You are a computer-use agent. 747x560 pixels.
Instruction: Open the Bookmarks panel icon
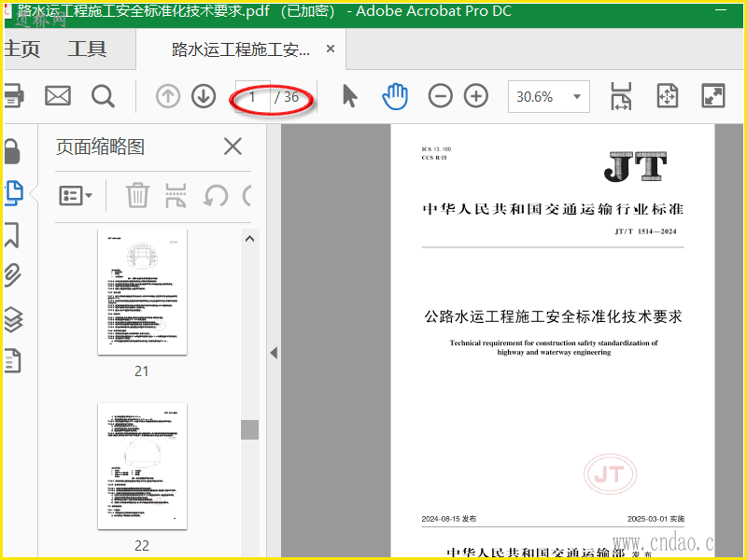(12, 235)
